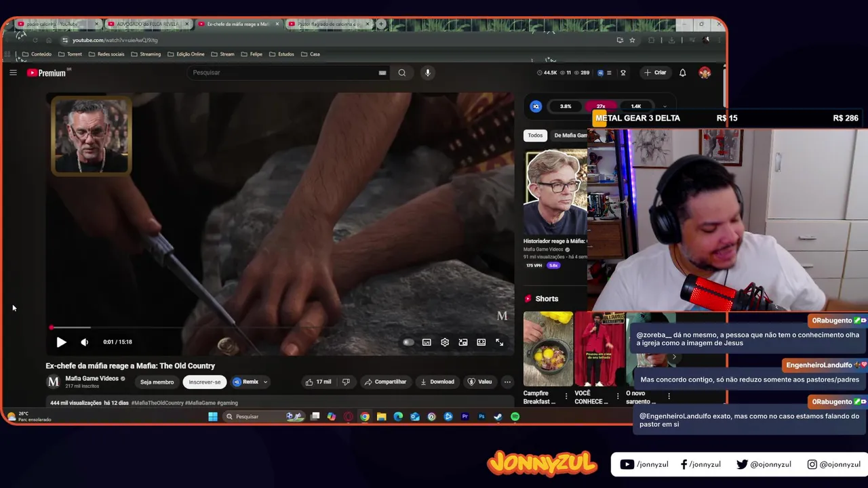
Task: Click Inscrever-se subscribe button
Action: click(x=205, y=382)
